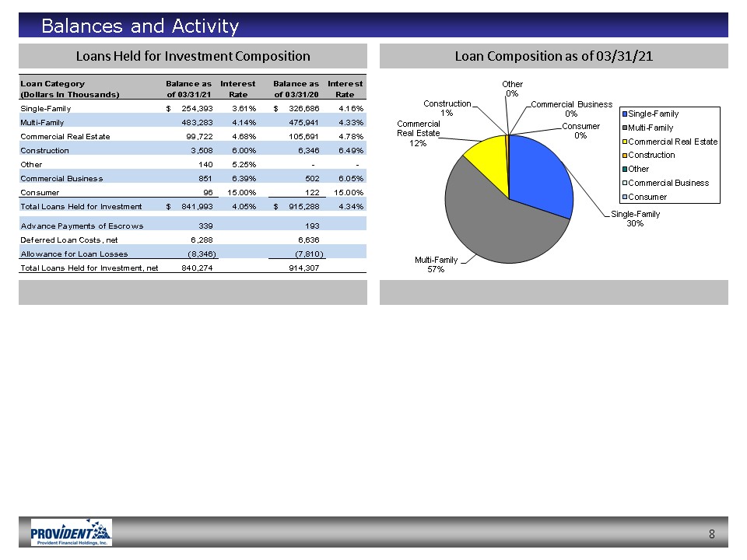Click the page number 8
Screen dimensions: 747x560
[x=712, y=534]
